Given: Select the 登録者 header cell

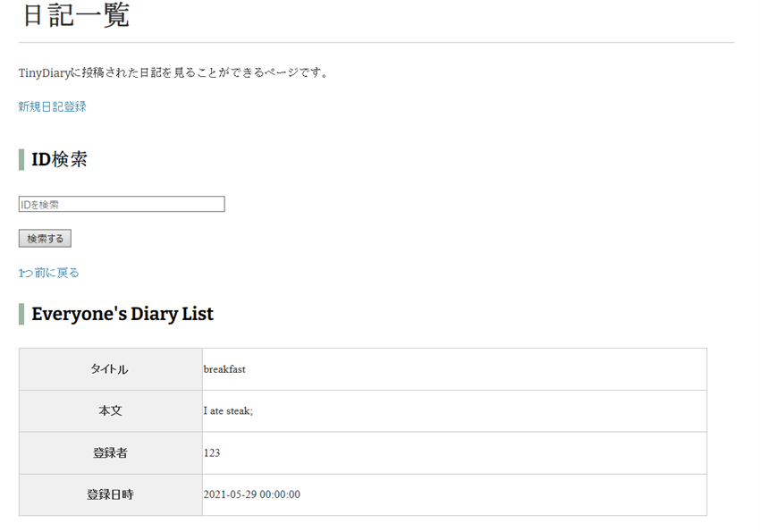Looking at the screenshot, I should pyautogui.click(x=110, y=453).
